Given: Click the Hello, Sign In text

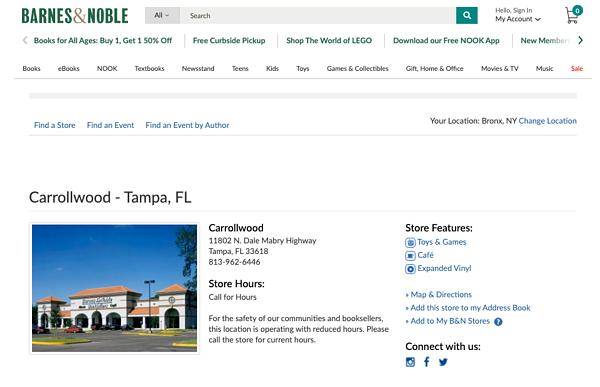Looking at the screenshot, I should click(x=514, y=10).
